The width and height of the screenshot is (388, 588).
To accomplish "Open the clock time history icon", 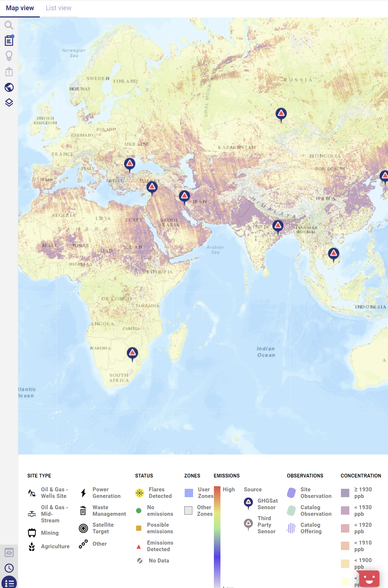I will point(9,568).
